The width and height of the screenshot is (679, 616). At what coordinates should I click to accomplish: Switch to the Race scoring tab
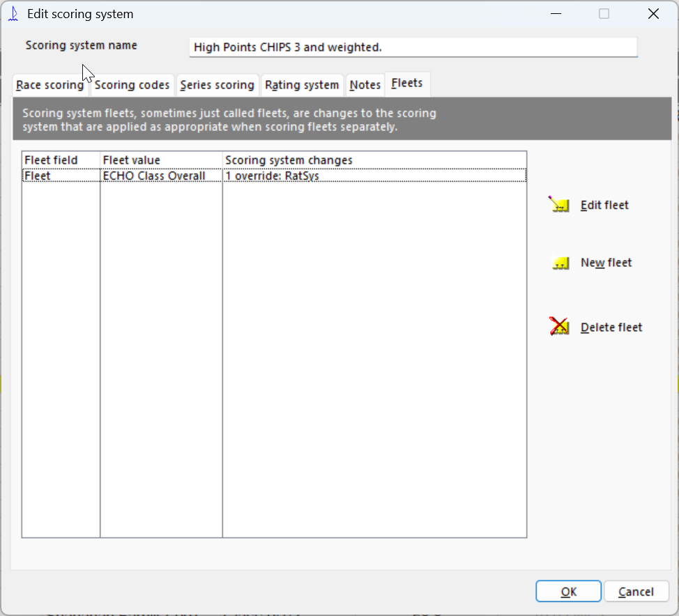[49, 85]
